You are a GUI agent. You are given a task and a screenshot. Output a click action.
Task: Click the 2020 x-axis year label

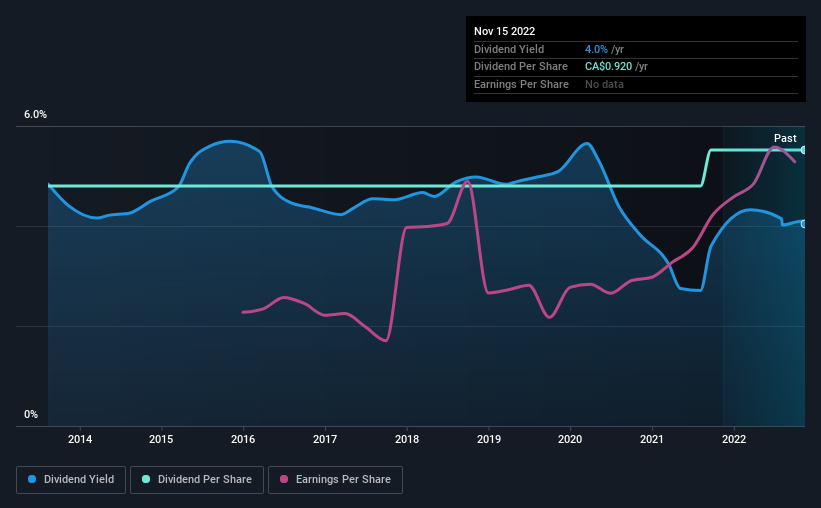(570, 439)
